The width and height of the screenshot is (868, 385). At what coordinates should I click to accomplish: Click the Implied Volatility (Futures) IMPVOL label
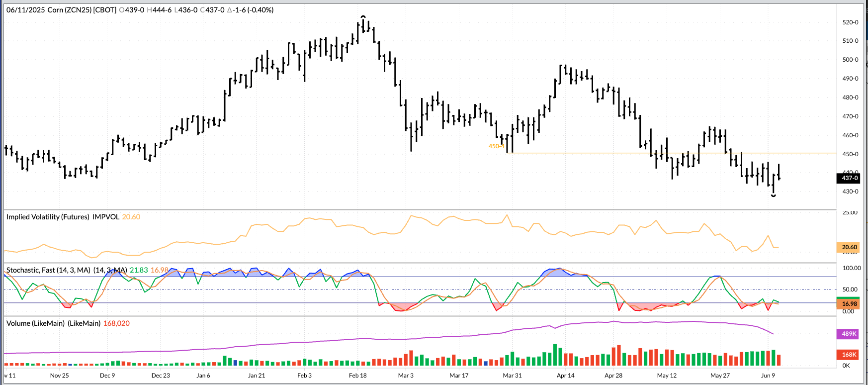pyautogui.click(x=63, y=217)
